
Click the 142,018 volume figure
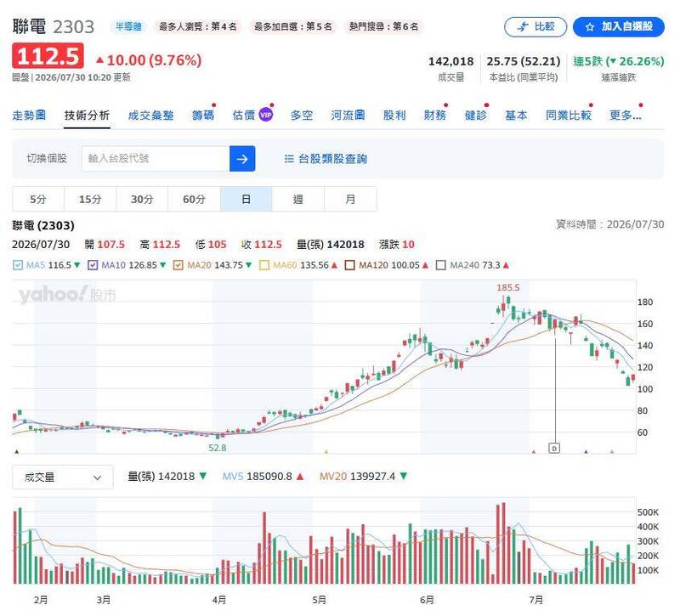(x=451, y=61)
